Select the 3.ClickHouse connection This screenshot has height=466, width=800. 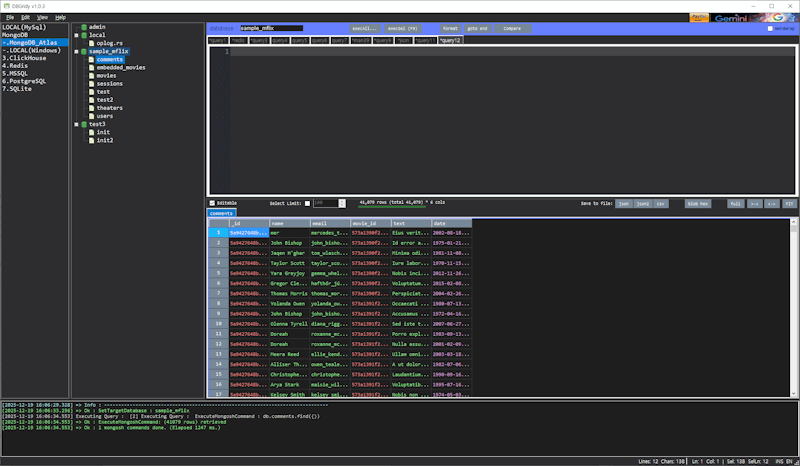pyautogui.click(x=24, y=58)
